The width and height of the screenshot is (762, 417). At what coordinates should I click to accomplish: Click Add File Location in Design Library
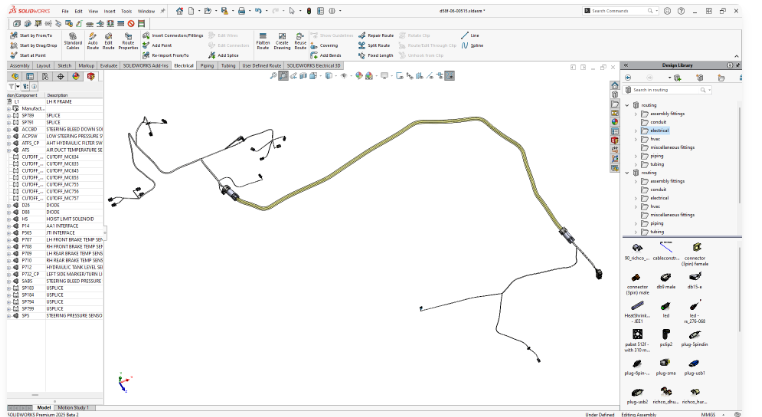click(677, 78)
